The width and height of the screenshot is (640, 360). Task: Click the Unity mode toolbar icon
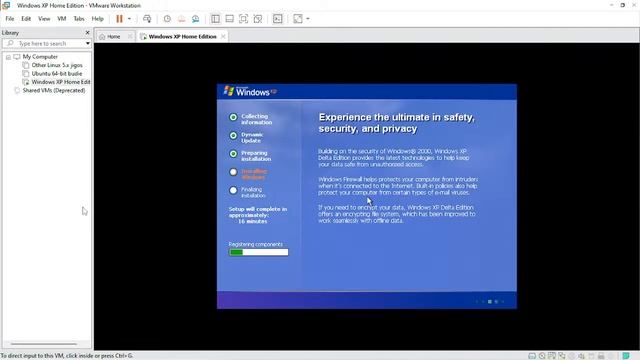click(x=258, y=19)
